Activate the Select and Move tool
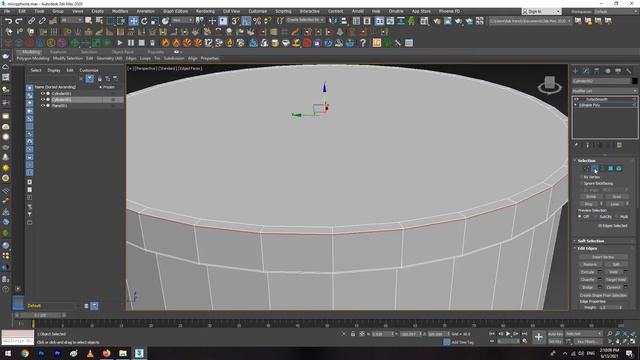The height and width of the screenshot is (360, 640). (x=133, y=20)
